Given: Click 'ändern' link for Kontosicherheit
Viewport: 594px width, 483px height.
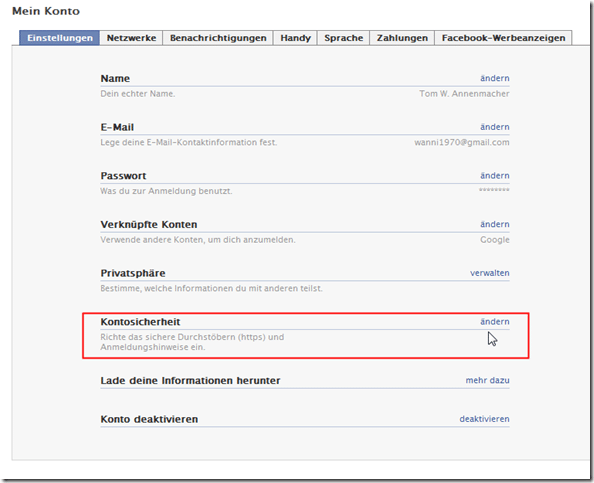Looking at the screenshot, I should pos(495,322).
